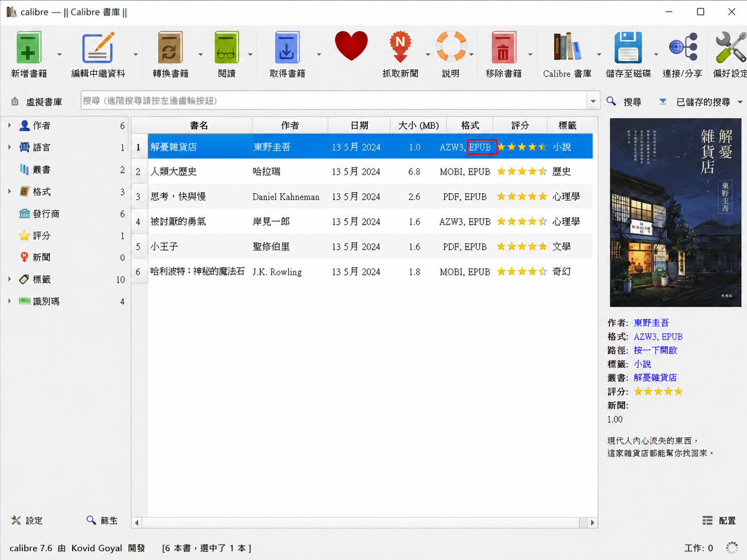This screenshot has height=560, width=747.
Task: Click the red heart donate icon
Action: point(351,46)
